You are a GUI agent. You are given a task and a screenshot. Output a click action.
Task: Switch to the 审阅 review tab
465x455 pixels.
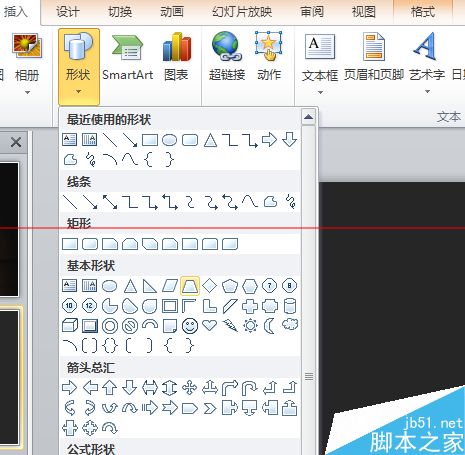pyautogui.click(x=312, y=12)
